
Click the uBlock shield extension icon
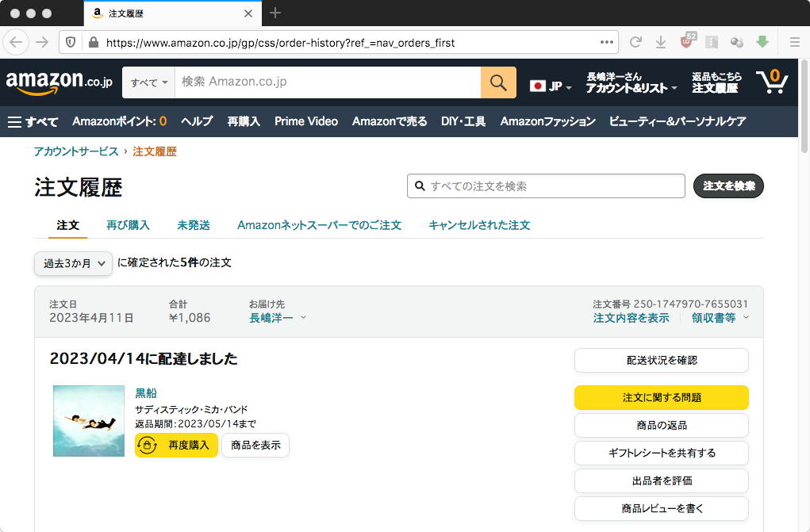pyautogui.click(x=687, y=40)
